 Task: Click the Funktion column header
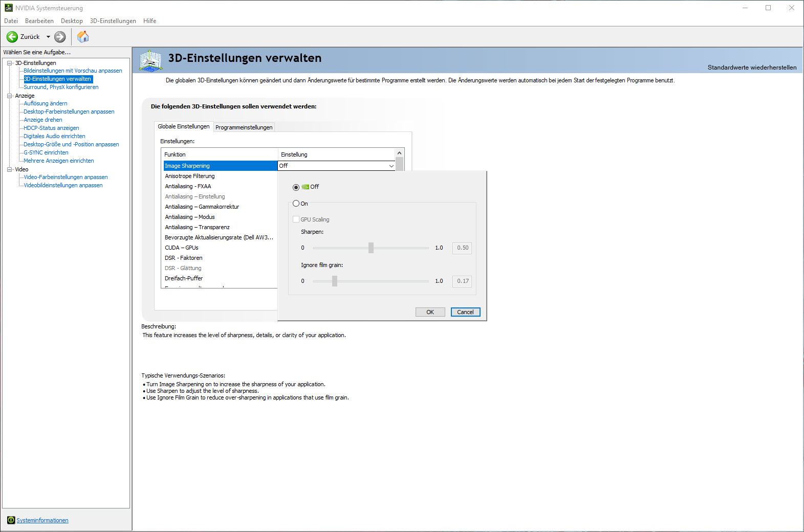click(x=220, y=154)
